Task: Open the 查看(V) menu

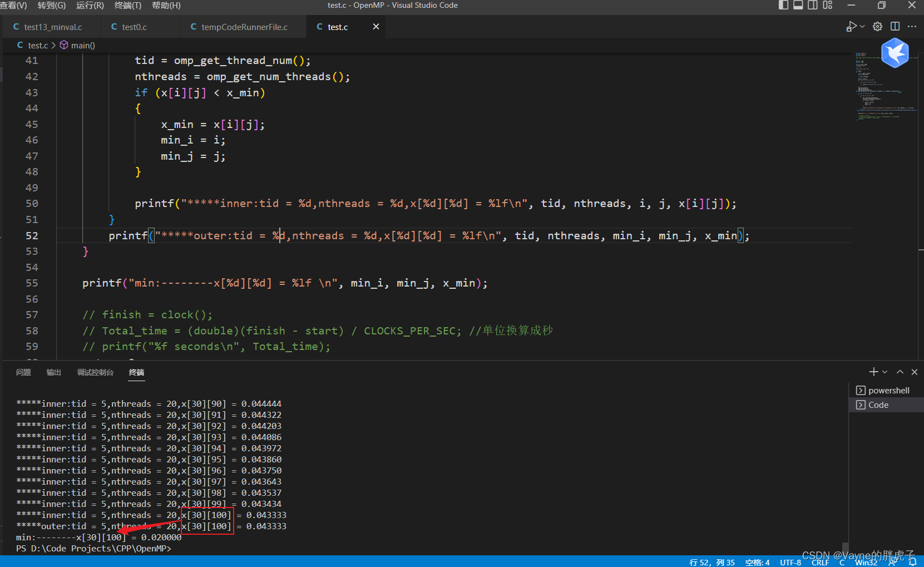Action: tap(13, 5)
